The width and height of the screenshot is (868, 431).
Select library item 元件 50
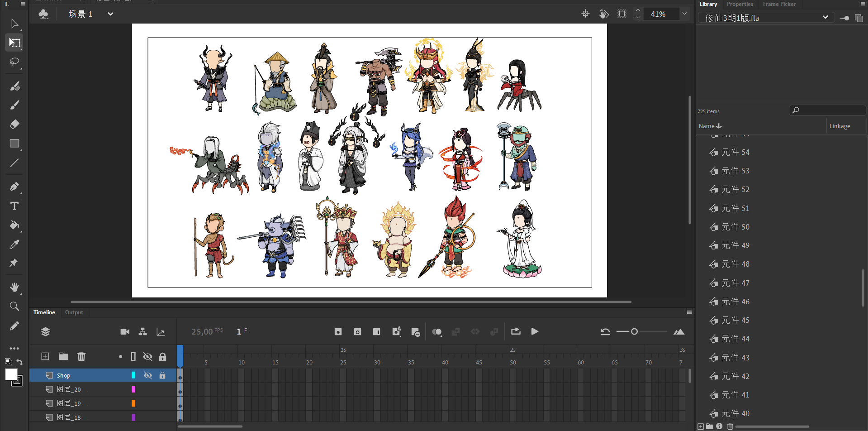(x=735, y=227)
